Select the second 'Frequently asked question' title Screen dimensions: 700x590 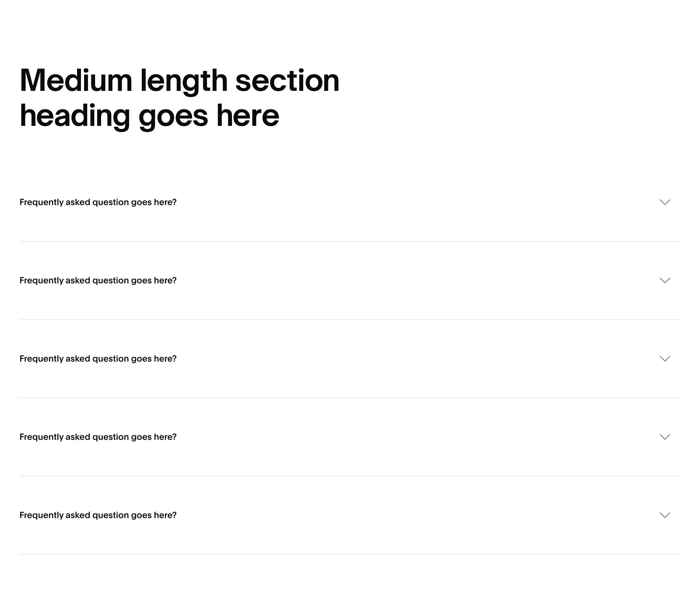[x=98, y=281]
